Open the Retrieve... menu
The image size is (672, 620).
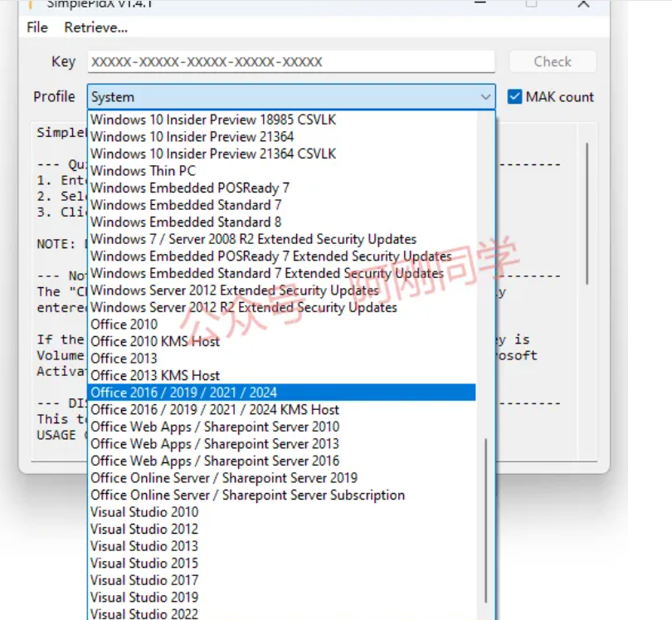95,27
